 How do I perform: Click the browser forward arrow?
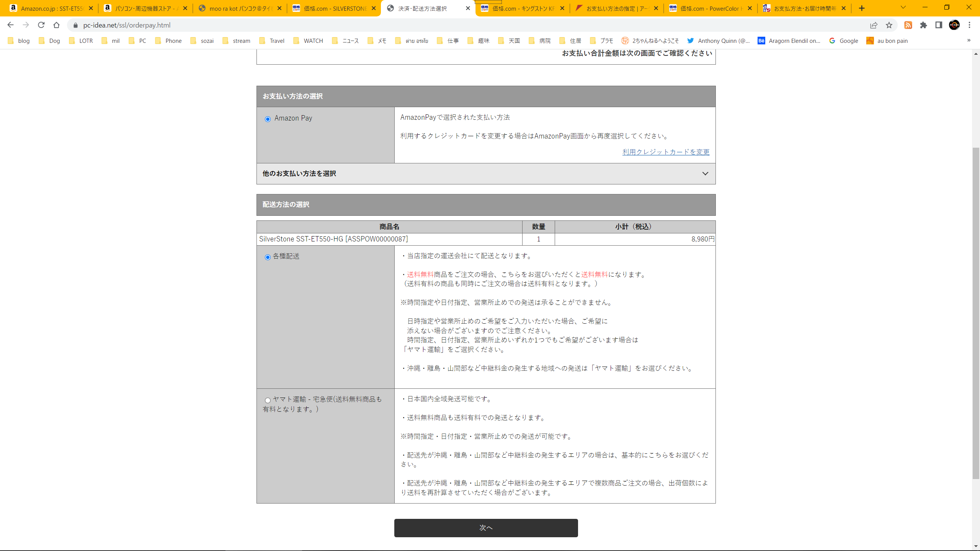[x=26, y=25]
